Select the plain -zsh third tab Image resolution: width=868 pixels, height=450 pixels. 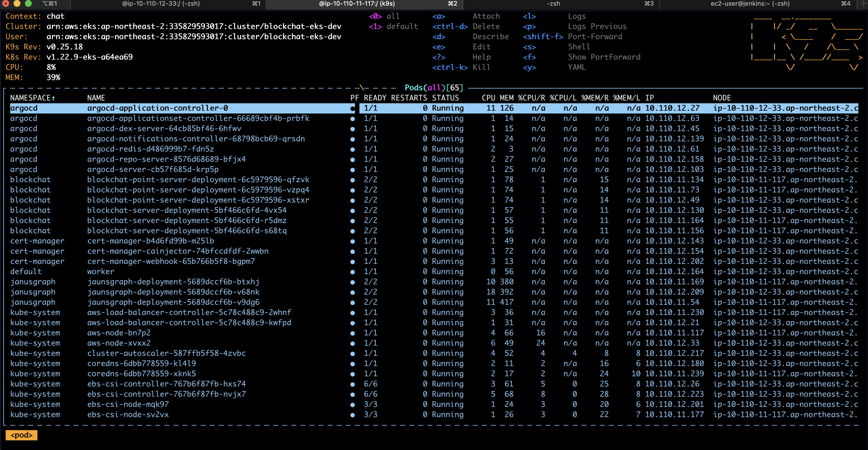pyautogui.click(x=553, y=4)
